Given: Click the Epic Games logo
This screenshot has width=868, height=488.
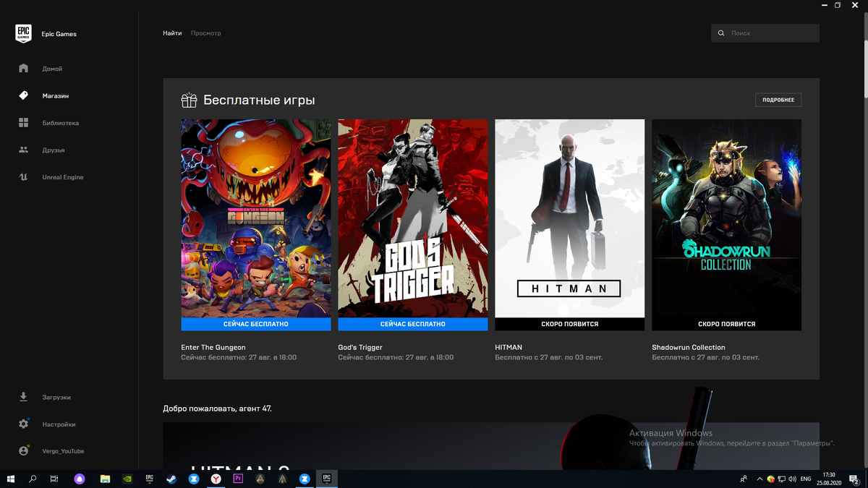Looking at the screenshot, I should click(x=23, y=34).
